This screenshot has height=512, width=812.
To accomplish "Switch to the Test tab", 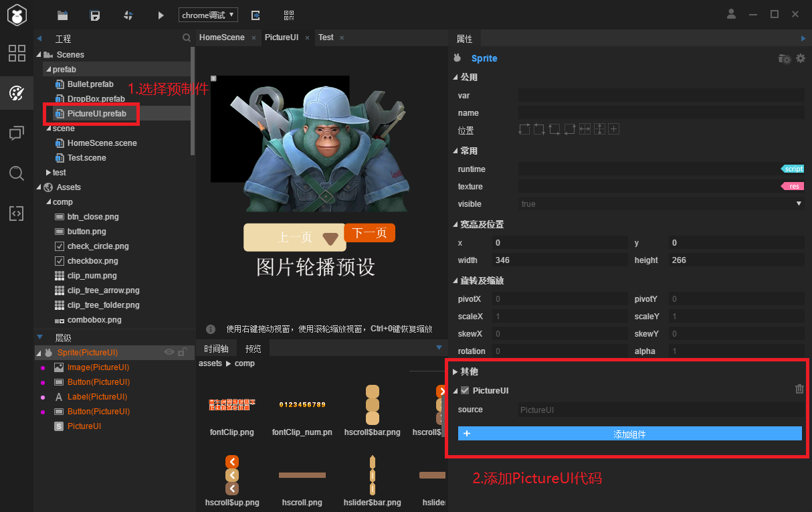I will pos(326,37).
